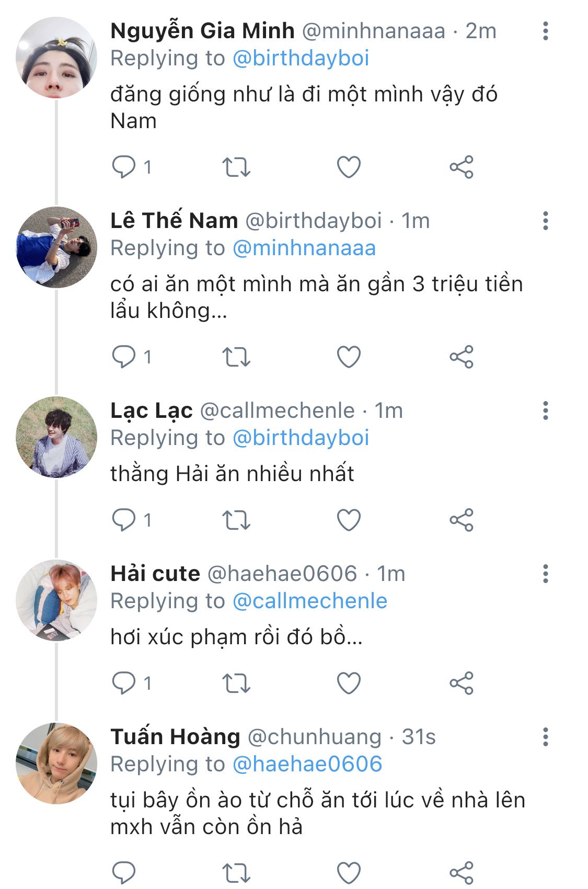
Task: Like Lạc Lạc's tweet about Hải
Action: pos(349,520)
